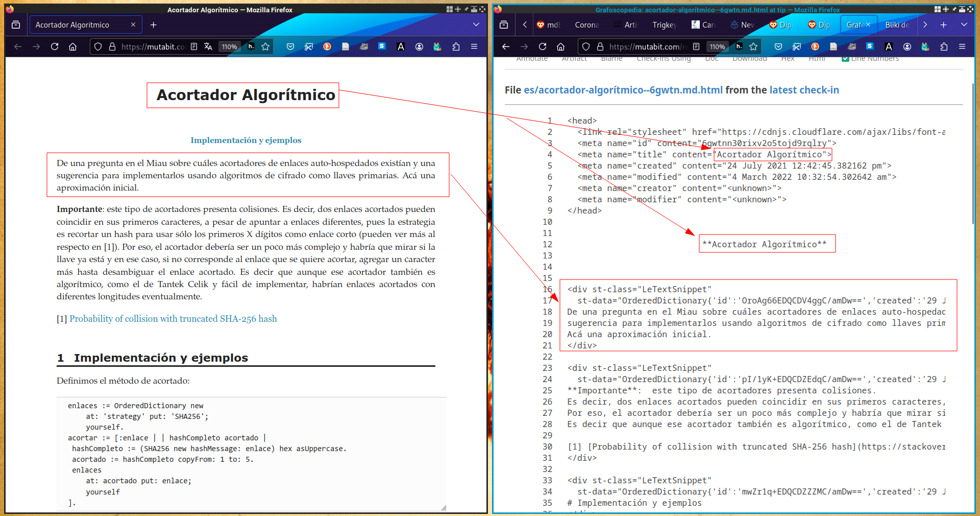Go back in the Grafoscopedia window

coord(506,46)
